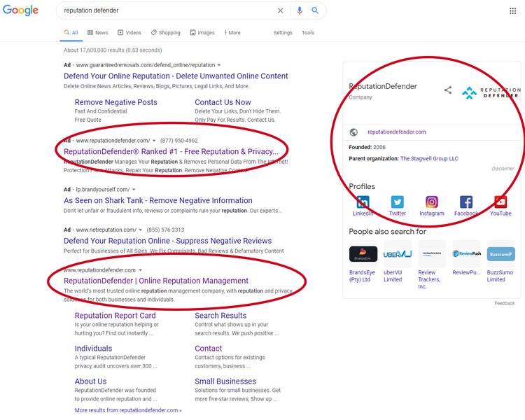Open BuzzSumo Limited thumbnail
Viewport: 525px width, 420px height.
[501, 254]
